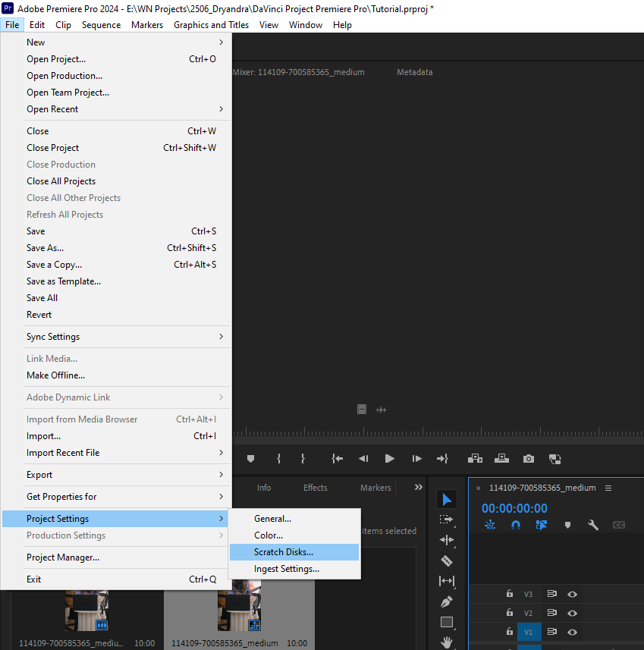Viewport: 644px width, 650px height.
Task: Click Save As in File menu
Action: tap(116, 248)
